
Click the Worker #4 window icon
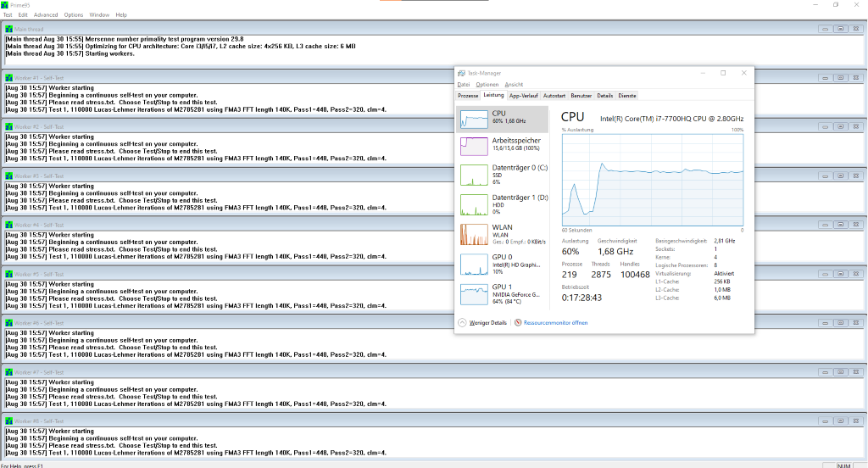(x=8, y=225)
